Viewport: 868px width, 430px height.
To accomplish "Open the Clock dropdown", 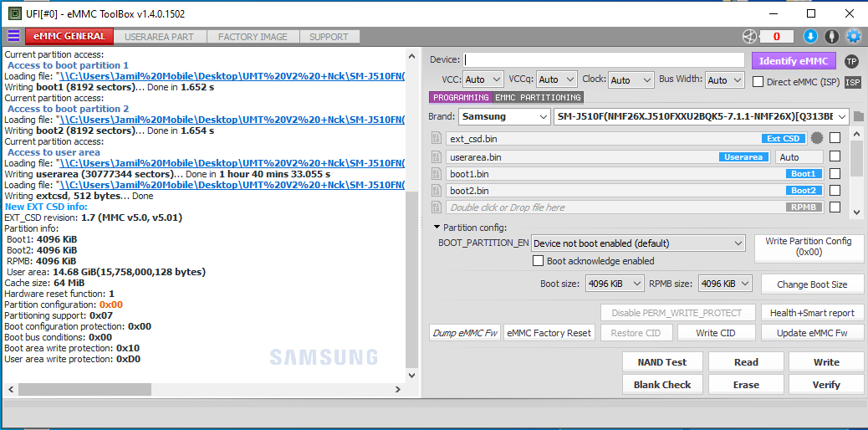I will (631, 79).
